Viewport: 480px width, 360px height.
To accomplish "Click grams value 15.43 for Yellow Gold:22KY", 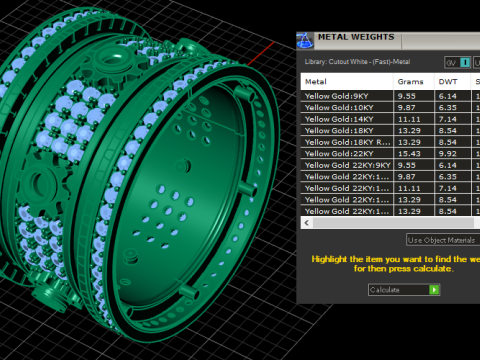I will pyautogui.click(x=409, y=154).
